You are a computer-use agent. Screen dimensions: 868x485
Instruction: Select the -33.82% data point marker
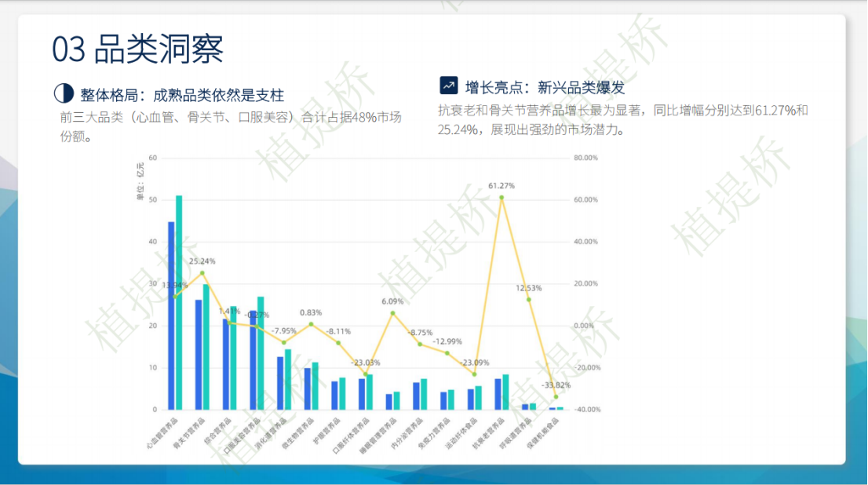tap(556, 396)
